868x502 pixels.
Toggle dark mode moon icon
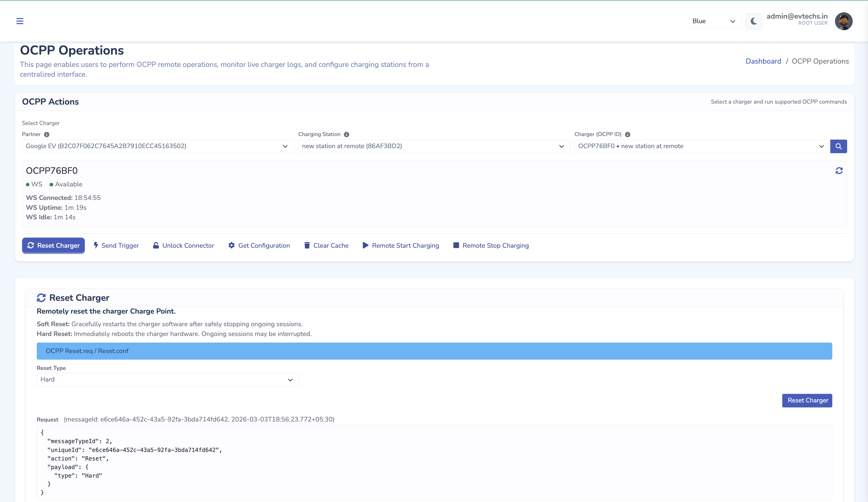tap(753, 21)
